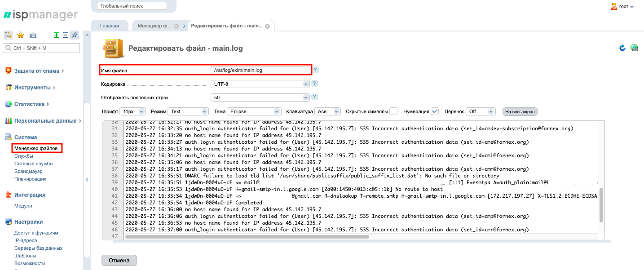
Task: Open the Доступ к функциям link
Action: click(x=36, y=233)
